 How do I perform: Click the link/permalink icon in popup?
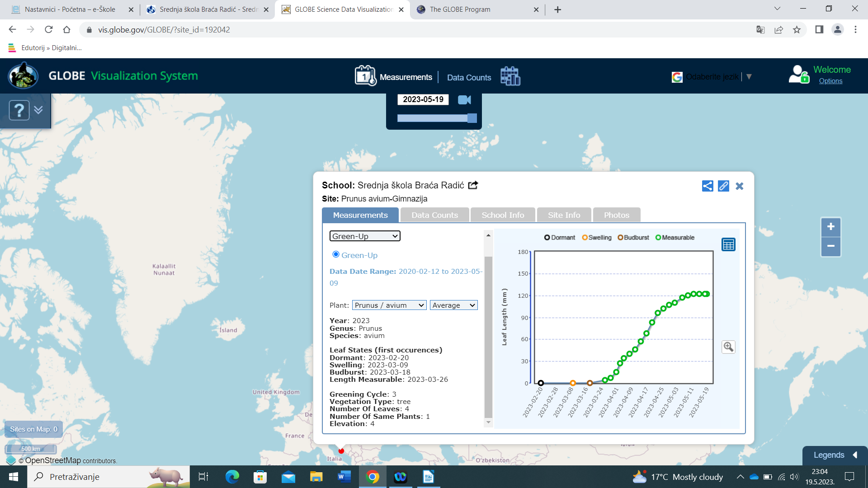coord(723,186)
